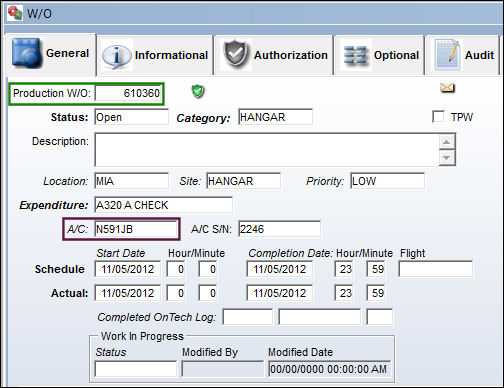The width and height of the screenshot is (504, 388).
Task: Switch to the Audit tab
Action: click(x=463, y=55)
